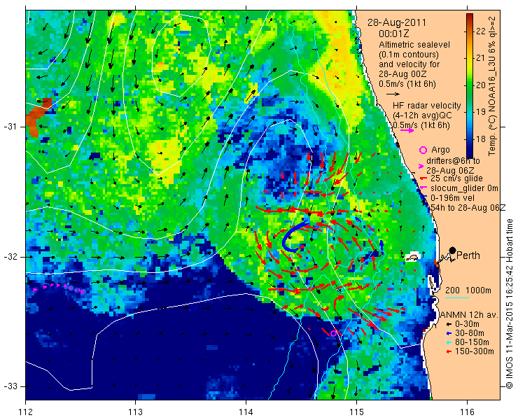Click the 22 tick on the color bar
This screenshot has height=420, width=518.
pos(481,31)
